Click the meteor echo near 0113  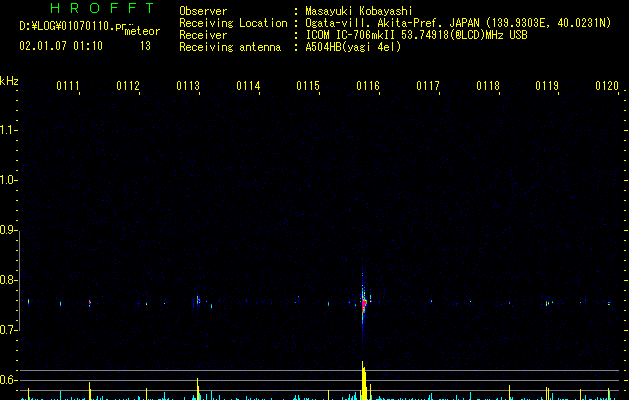point(198,301)
